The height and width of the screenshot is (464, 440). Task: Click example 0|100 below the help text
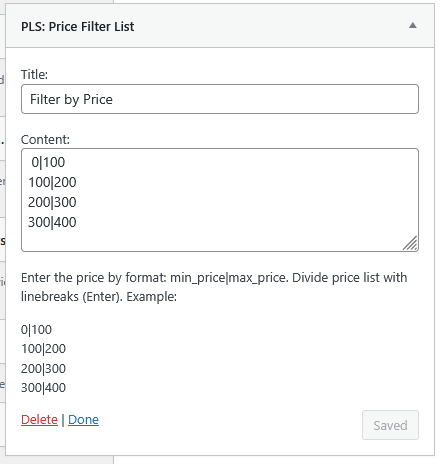point(36,330)
